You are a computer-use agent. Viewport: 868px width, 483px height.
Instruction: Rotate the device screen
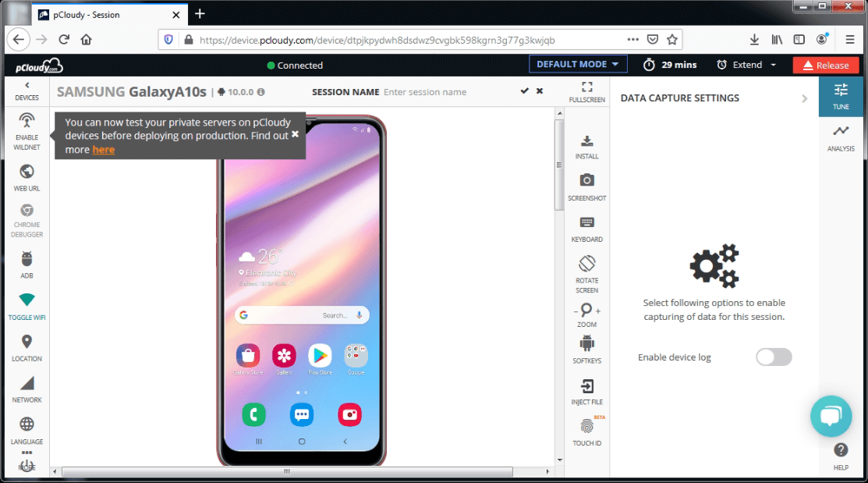tap(586, 274)
